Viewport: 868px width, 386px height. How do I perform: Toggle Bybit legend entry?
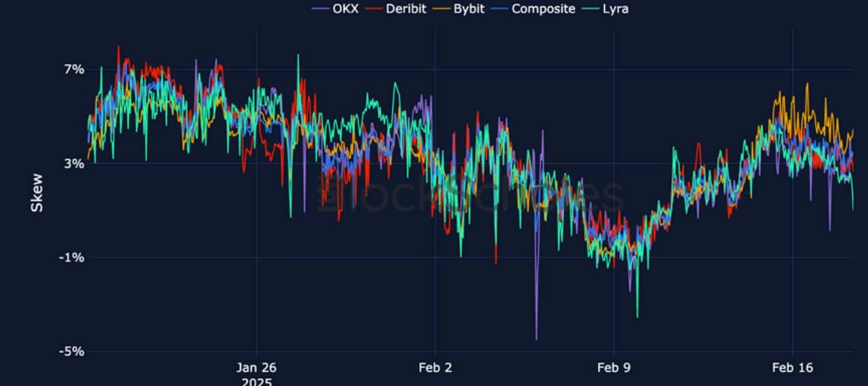pos(468,9)
